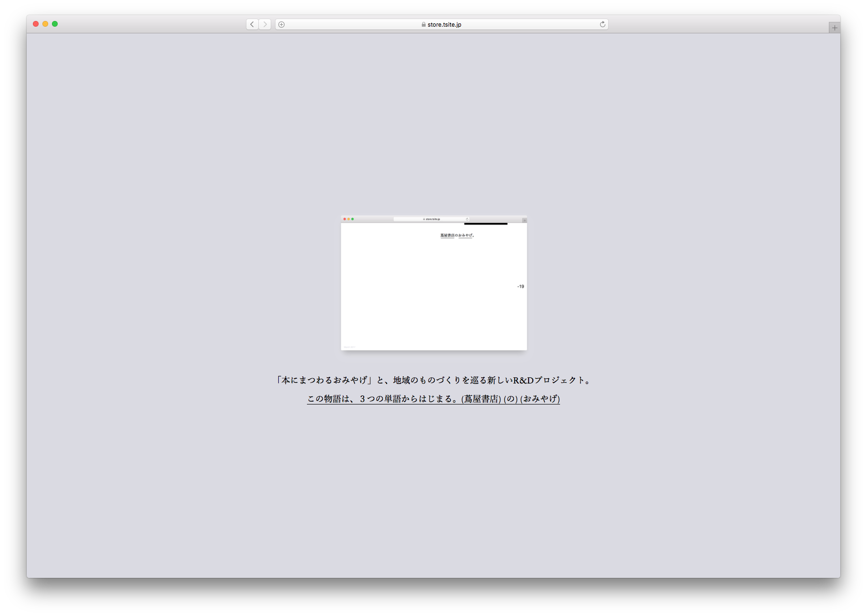This screenshot has height=616, width=867.
Task: Click 蔦屋書店 underlined text inside the thumbnail
Action: tap(447, 235)
